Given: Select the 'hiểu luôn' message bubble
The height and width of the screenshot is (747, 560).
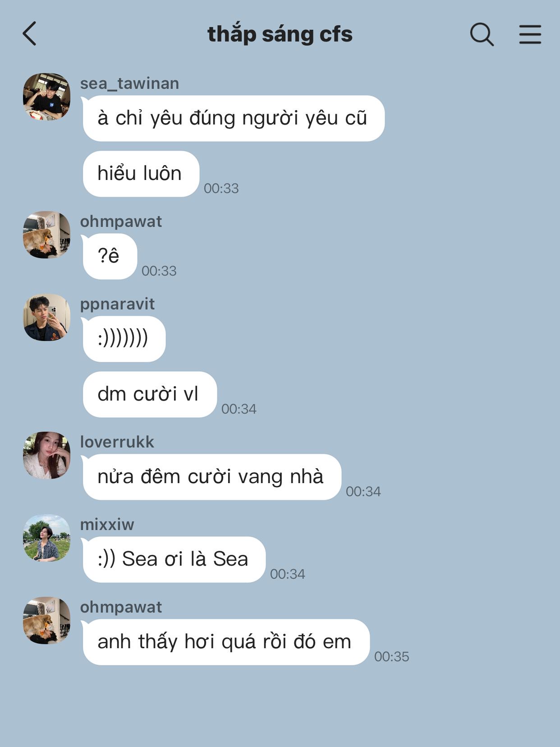Looking at the screenshot, I should (x=141, y=174).
